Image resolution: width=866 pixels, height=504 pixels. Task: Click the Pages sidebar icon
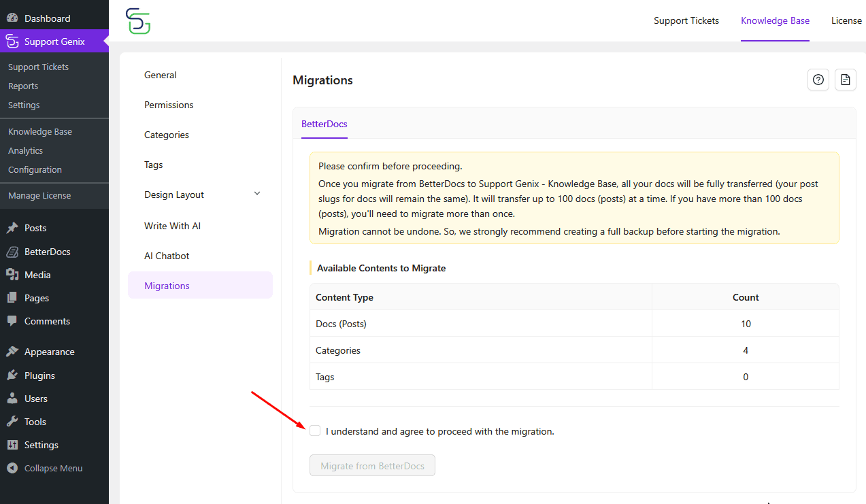[12, 298]
